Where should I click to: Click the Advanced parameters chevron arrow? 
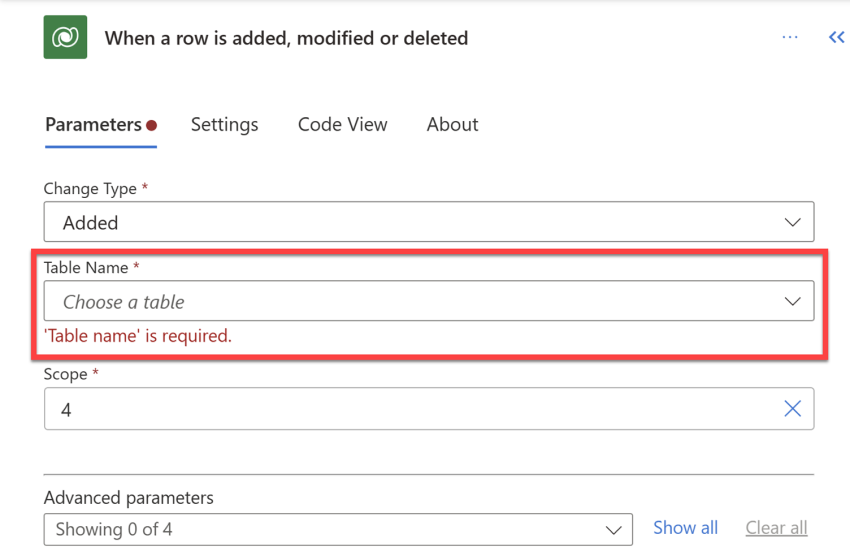[x=613, y=530]
